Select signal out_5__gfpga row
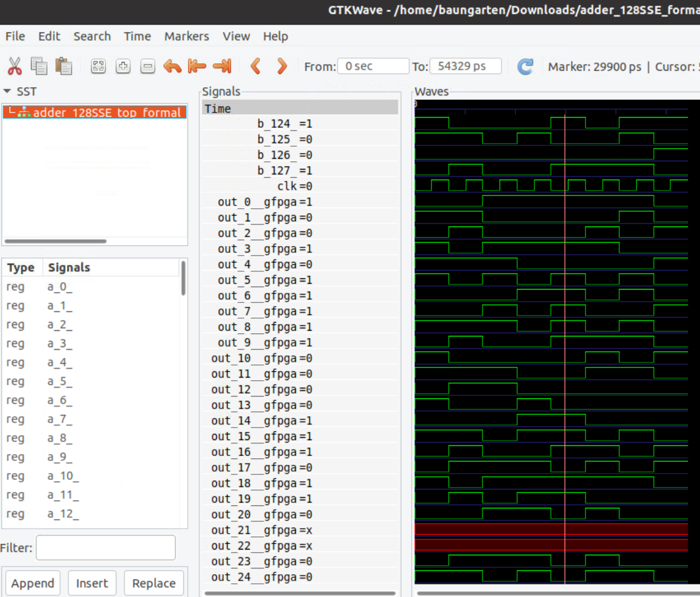 coord(300,280)
